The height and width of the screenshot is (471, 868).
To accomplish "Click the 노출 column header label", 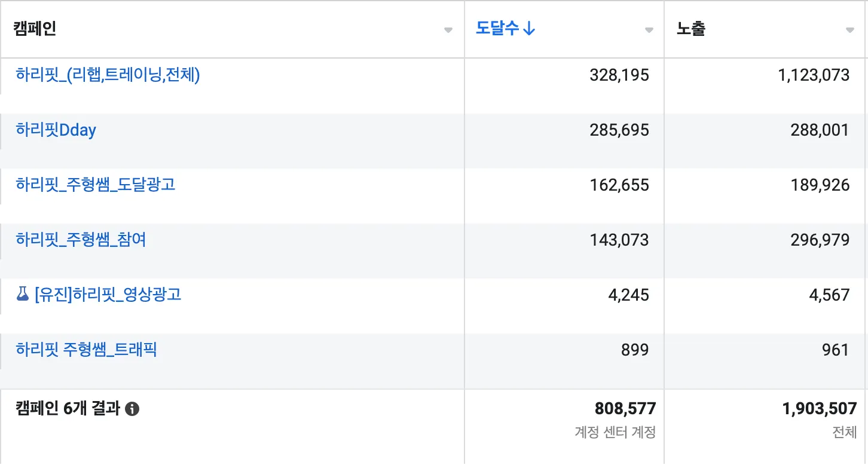I will pos(691,29).
